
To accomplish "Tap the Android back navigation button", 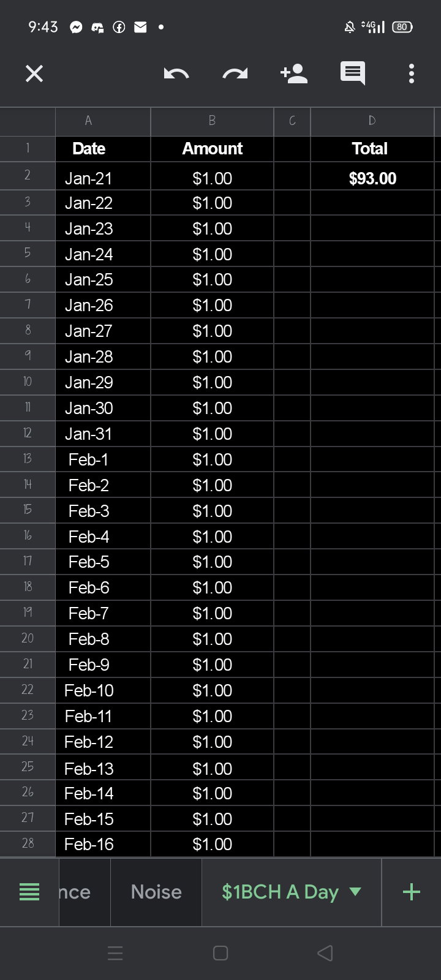I will [x=325, y=953].
